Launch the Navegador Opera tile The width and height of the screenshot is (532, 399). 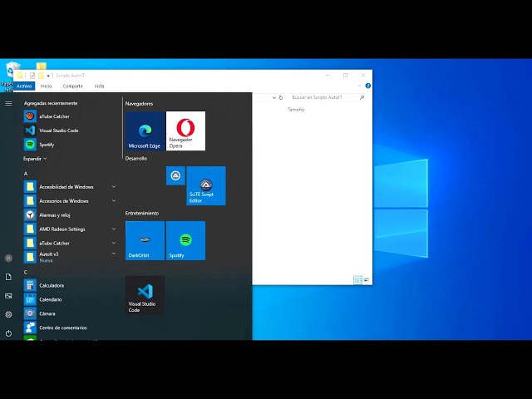185,131
